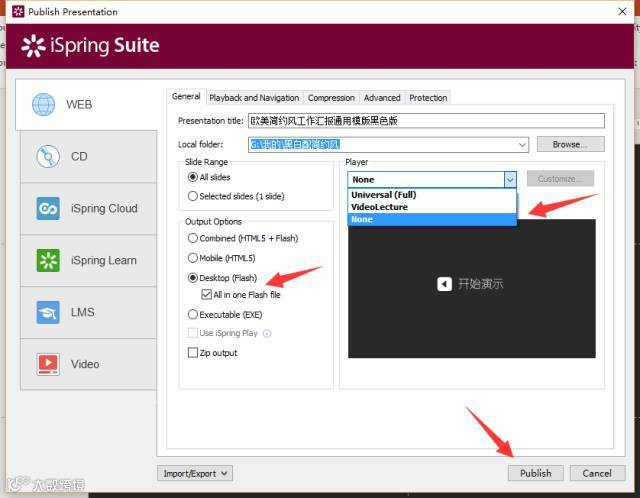
Task: Select the All slides radio button
Action: point(193,177)
